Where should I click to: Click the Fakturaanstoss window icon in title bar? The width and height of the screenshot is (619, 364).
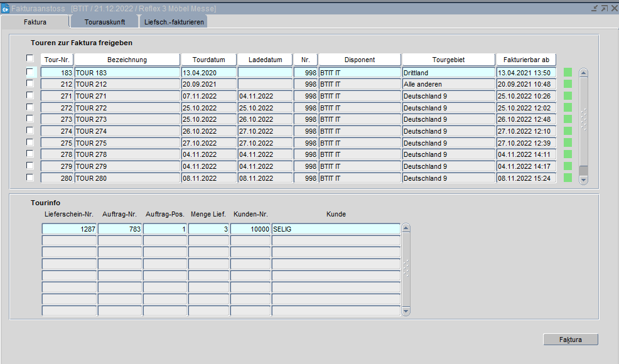click(5, 9)
